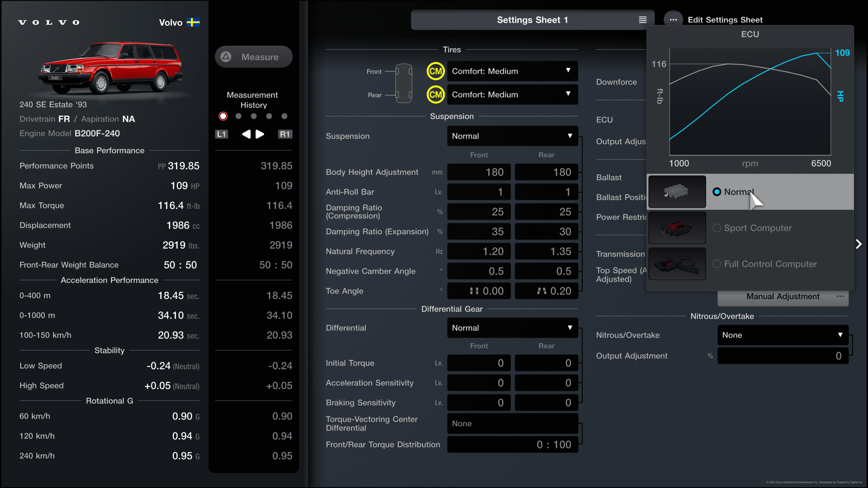
Task: Click the previous measurement history arrow
Action: (x=246, y=134)
